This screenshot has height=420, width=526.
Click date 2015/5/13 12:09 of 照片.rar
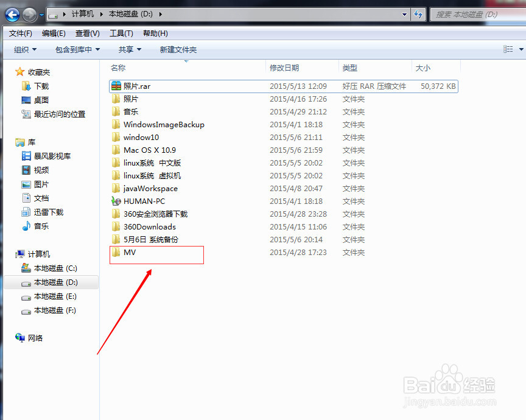[x=298, y=86]
